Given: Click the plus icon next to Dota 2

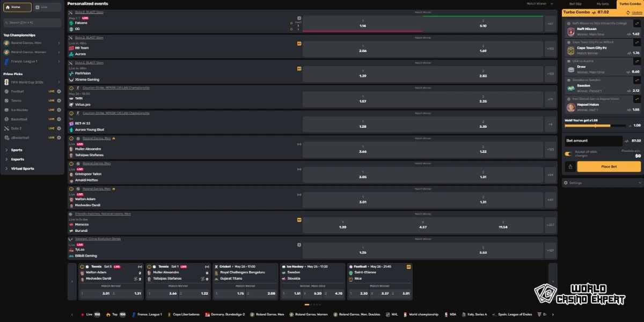Looking at the screenshot, I should point(59,128).
